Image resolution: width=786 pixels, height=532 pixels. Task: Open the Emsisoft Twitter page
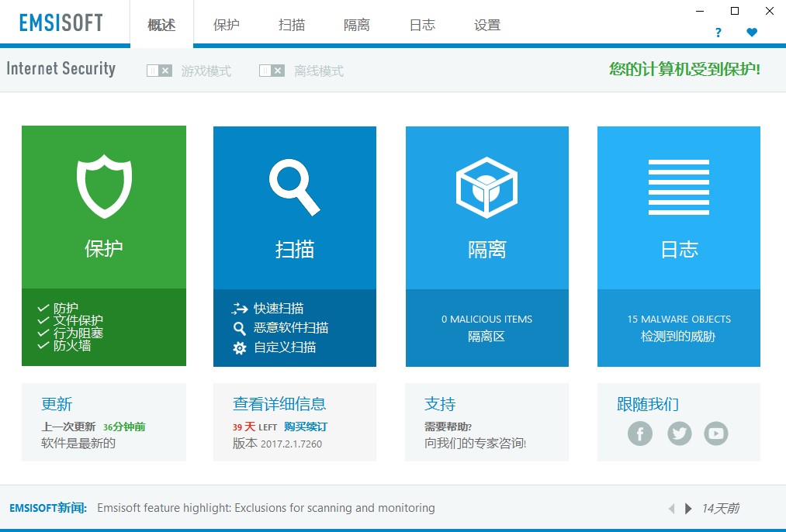[679, 434]
